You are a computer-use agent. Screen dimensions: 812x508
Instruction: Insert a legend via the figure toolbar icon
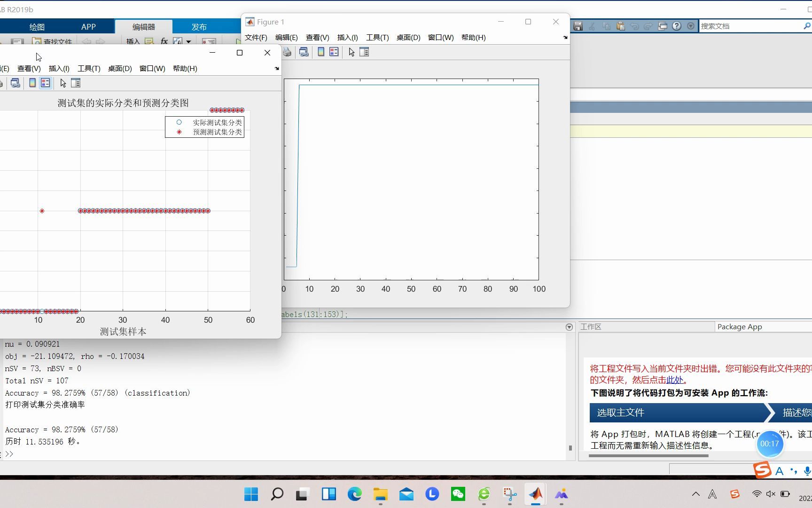click(334, 52)
